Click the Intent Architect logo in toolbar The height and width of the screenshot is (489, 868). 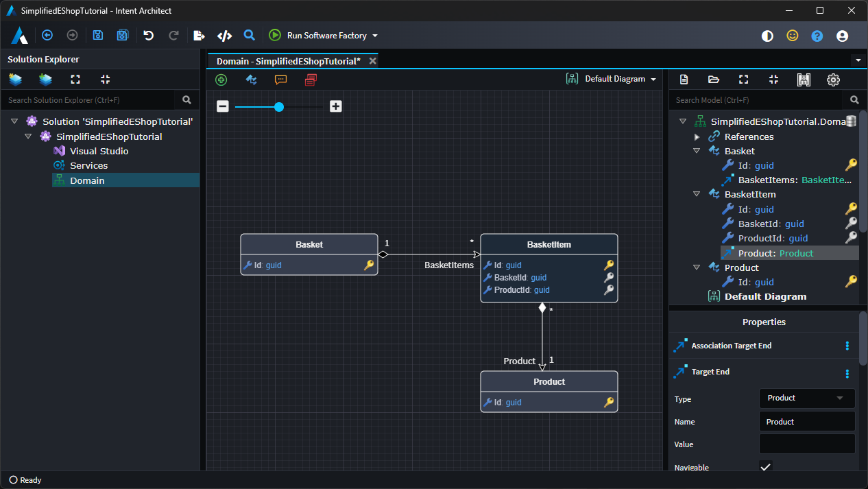pos(19,36)
